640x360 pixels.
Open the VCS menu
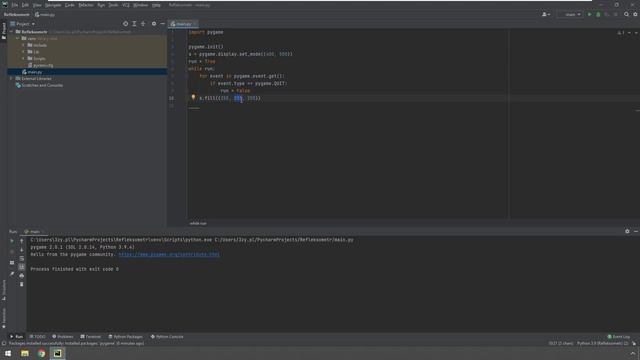click(126, 5)
